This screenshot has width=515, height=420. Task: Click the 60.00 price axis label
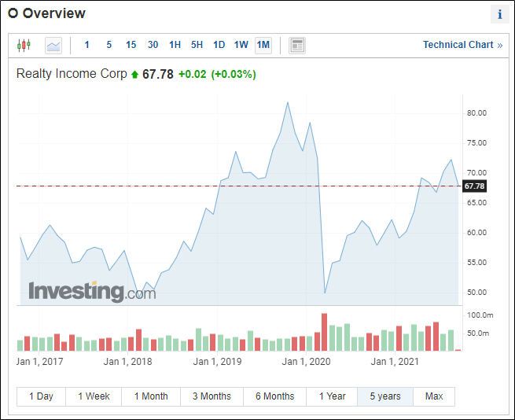click(476, 233)
